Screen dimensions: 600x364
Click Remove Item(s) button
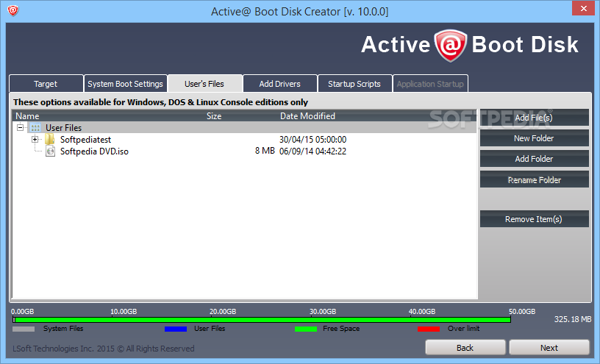click(x=534, y=219)
